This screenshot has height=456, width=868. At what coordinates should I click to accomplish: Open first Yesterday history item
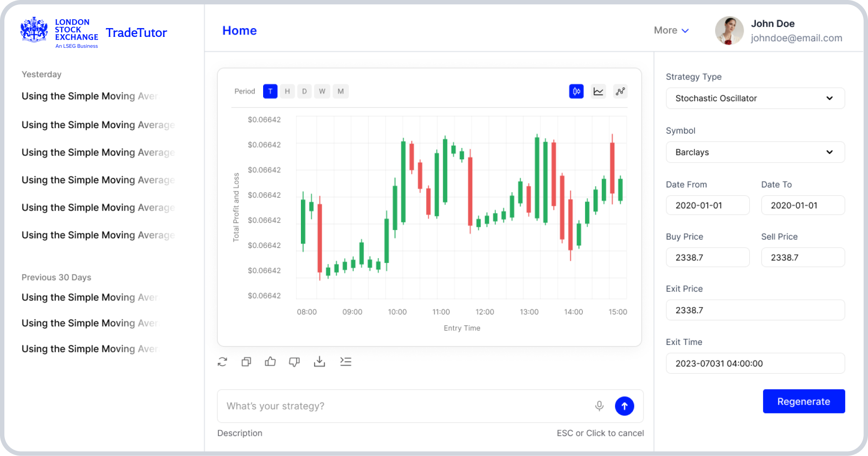point(90,96)
